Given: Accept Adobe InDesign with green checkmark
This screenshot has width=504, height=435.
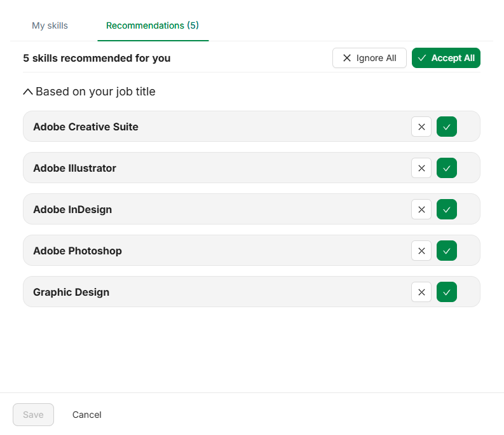Looking at the screenshot, I should tap(446, 209).
